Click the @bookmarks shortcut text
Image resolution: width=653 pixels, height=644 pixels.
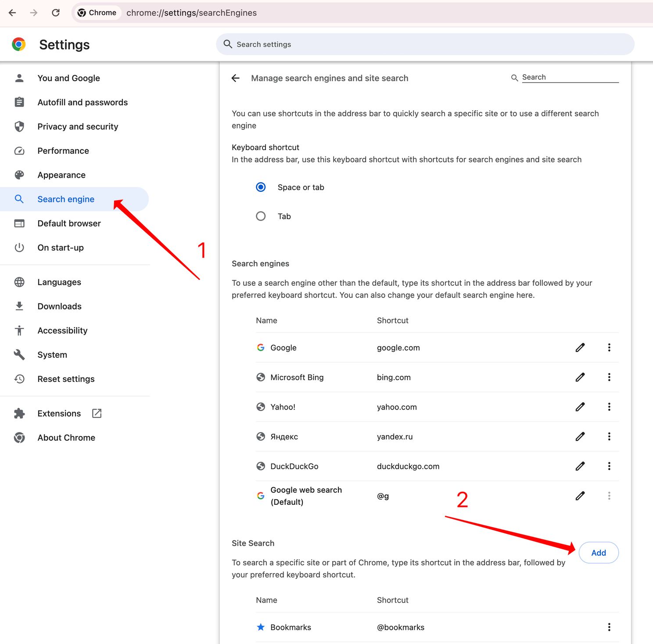coord(401,627)
